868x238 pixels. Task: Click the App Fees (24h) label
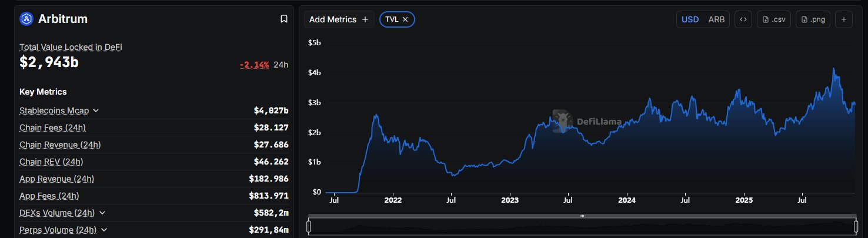pyautogui.click(x=49, y=196)
